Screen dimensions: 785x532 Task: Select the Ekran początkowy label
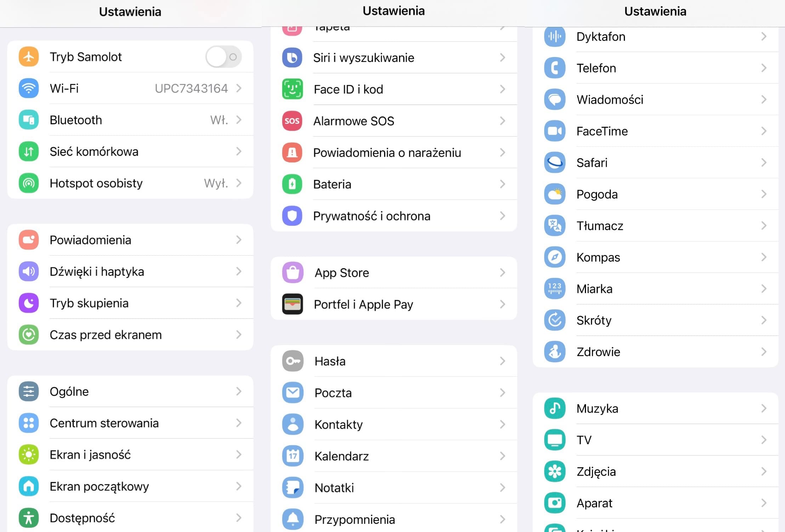[x=99, y=487]
